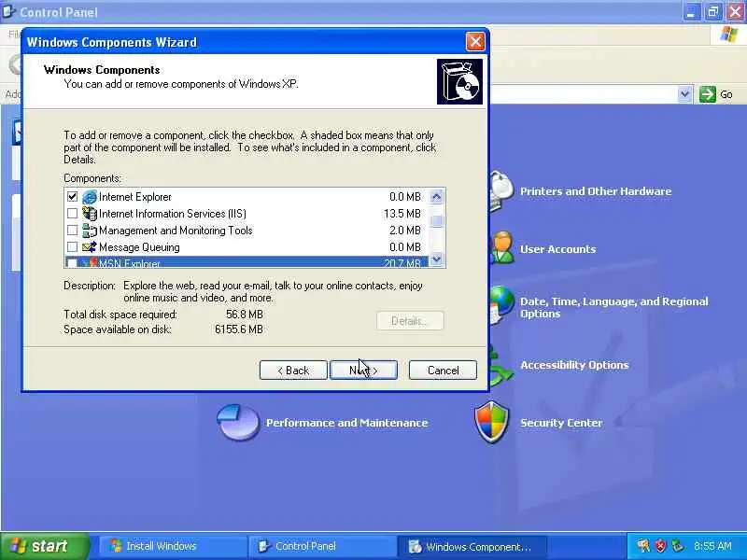
Task: Click the keys tray icon
Action: pos(643,546)
